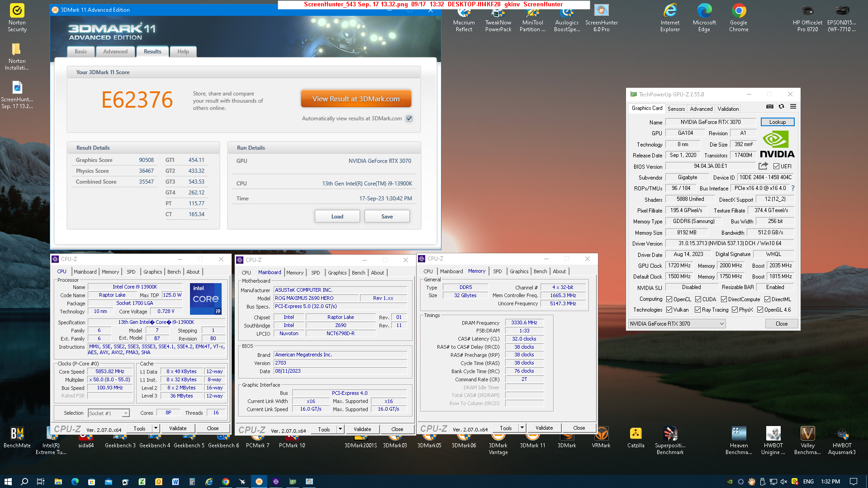
Task: Open the Validation tab in GPU-Z
Action: [x=728, y=109]
